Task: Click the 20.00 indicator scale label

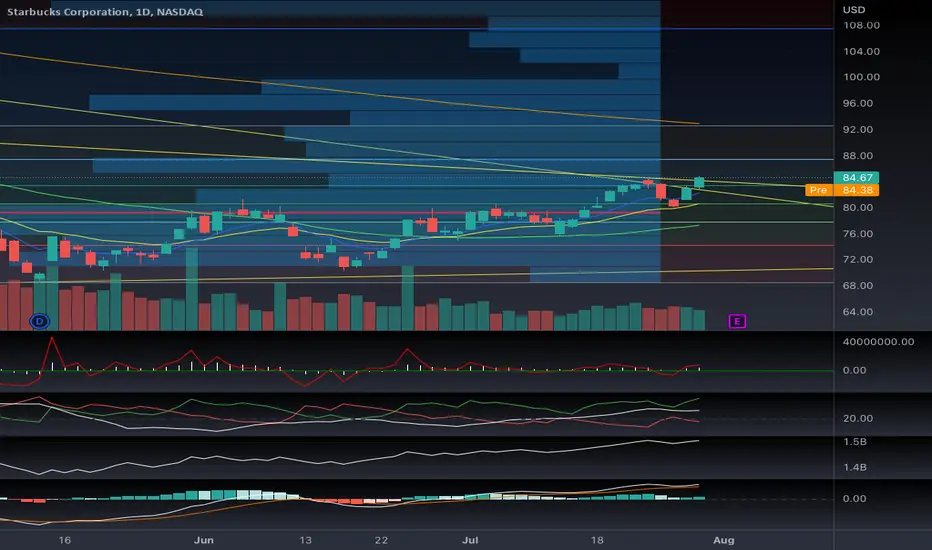Action: pos(858,419)
